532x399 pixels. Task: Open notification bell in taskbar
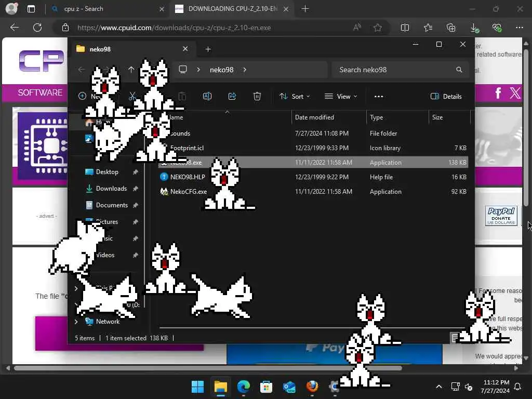[518, 387]
